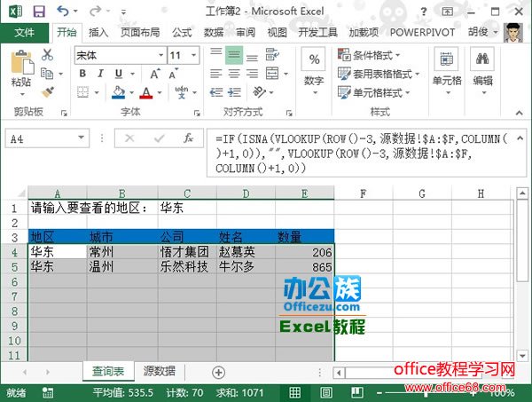Toggle italic formatting
The width and height of the screenshot is (532, 402).
(x=100, y=74)
